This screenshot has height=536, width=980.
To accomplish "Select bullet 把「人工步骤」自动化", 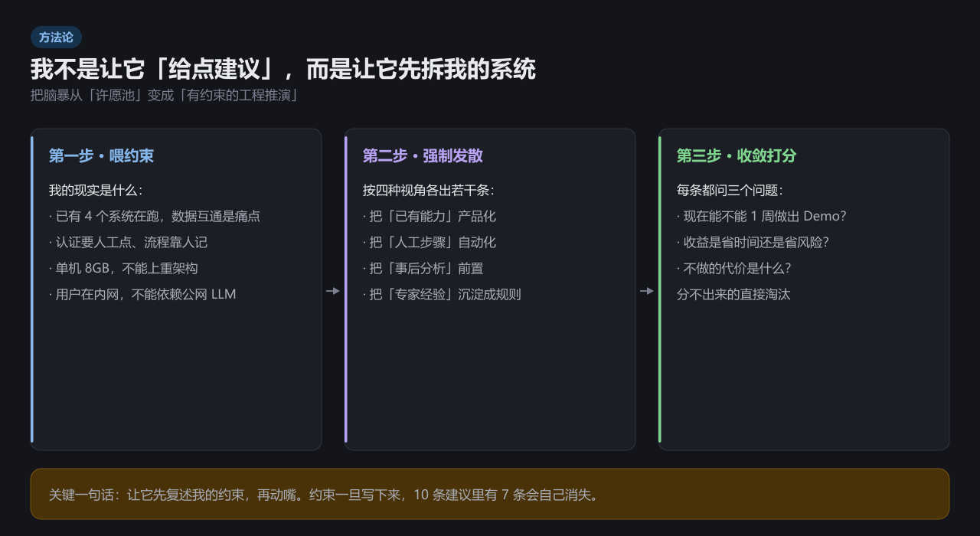I will click(430, 243).
